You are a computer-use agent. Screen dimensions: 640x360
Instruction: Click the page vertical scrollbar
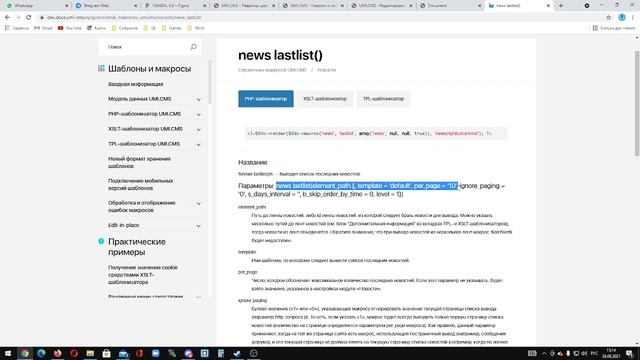[x=637, y=103]
